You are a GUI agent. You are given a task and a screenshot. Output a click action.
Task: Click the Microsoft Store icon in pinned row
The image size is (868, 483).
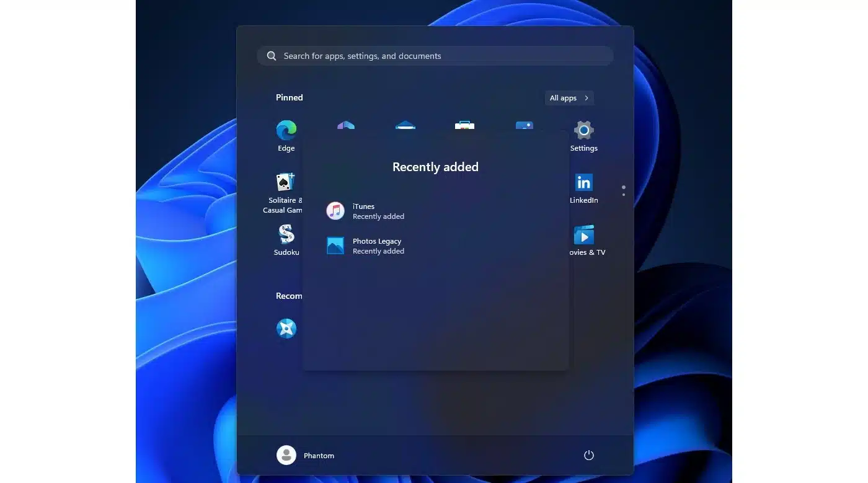[x=464, y=125]
